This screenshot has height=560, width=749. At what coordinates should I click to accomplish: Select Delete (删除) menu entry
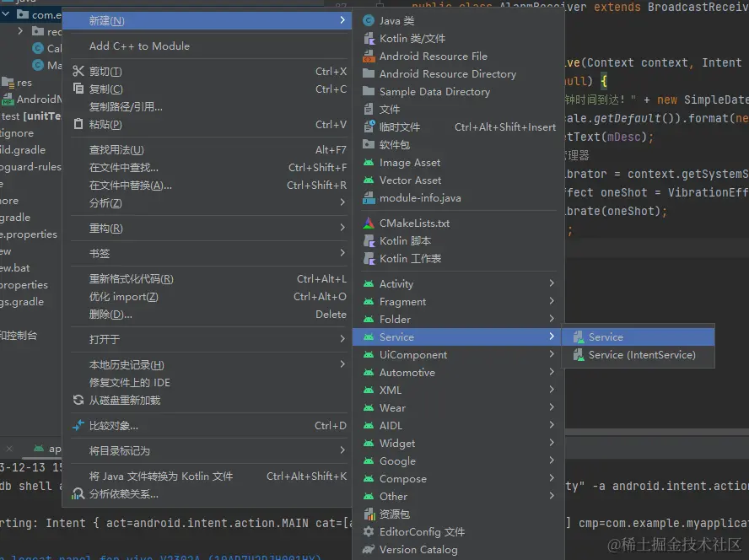point(207,315)
